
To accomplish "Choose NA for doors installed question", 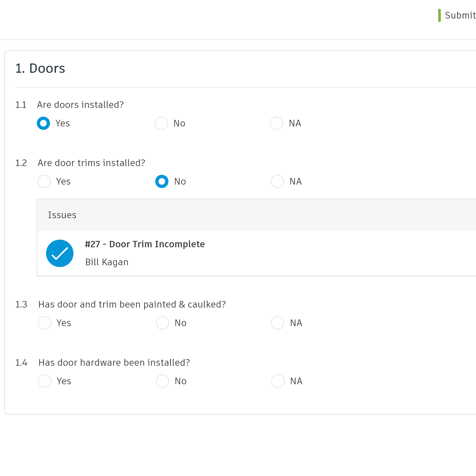I will pos(277,123).
